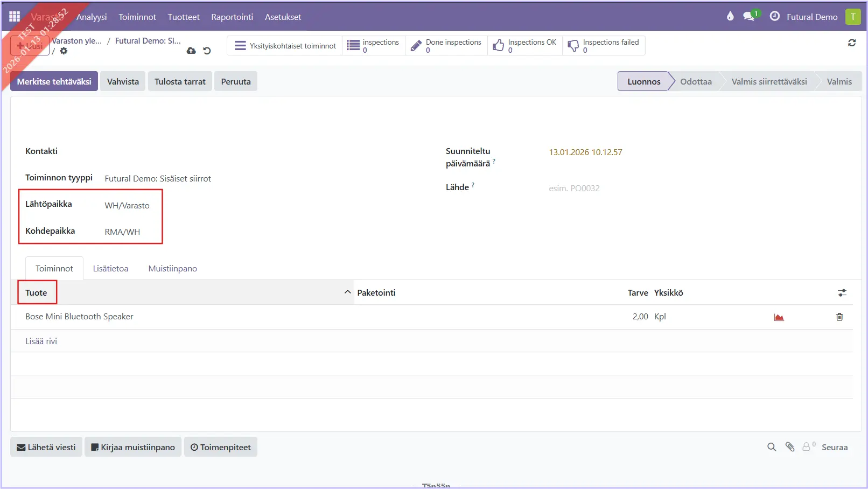The width and height of the screenshot is (868, 489).
Task: Set status to Odottaa in the statusbar
Action: pos(696,82)
